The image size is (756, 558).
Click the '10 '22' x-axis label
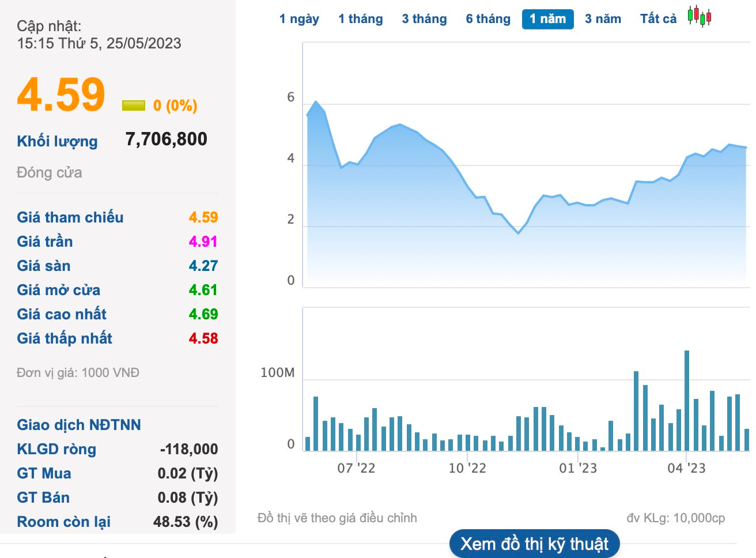point(467,468)
